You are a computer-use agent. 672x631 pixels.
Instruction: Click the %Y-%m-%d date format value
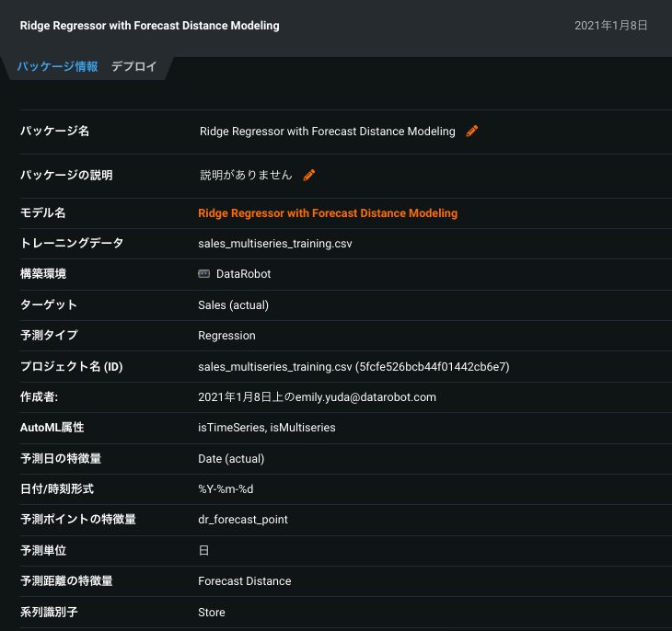226,489
